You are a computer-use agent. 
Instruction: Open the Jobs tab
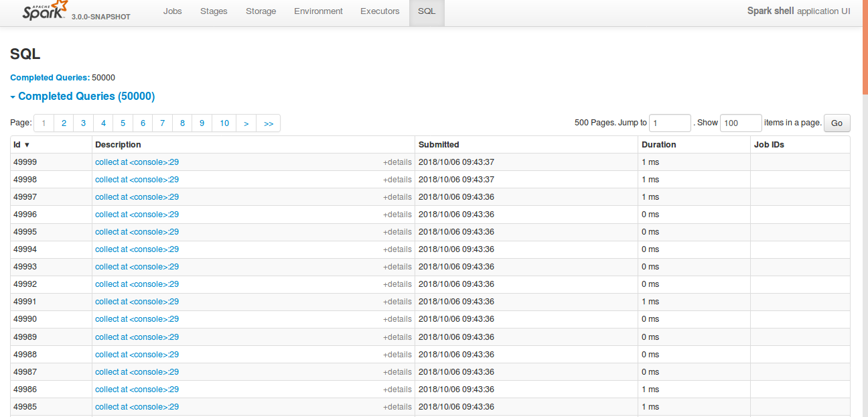pyautogui.click(x=173, y=11)
